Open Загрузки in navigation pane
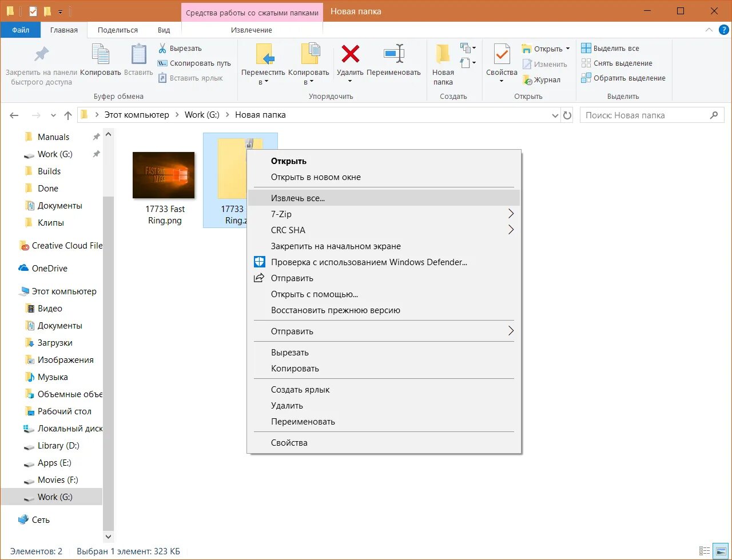Image resolution: width=732 pixels, height=560 pixels. point(49,343)
